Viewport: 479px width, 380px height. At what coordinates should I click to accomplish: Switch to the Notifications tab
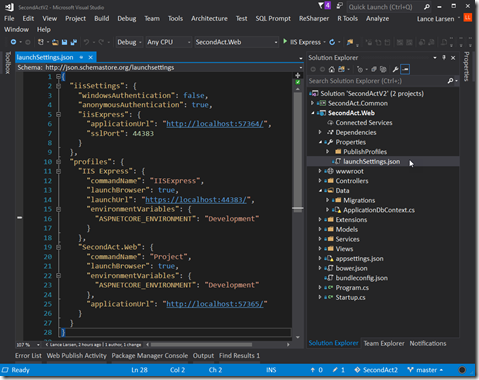click(428, 343)
